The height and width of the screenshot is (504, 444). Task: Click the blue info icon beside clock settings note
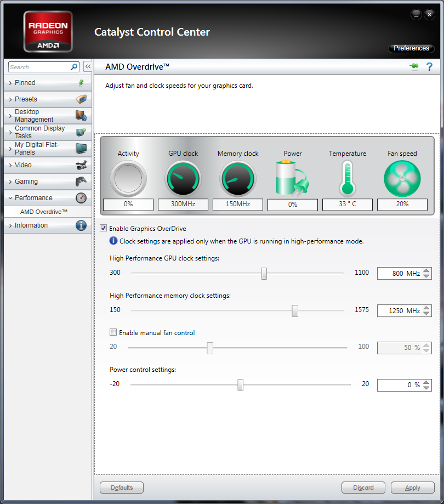(113, 241)
